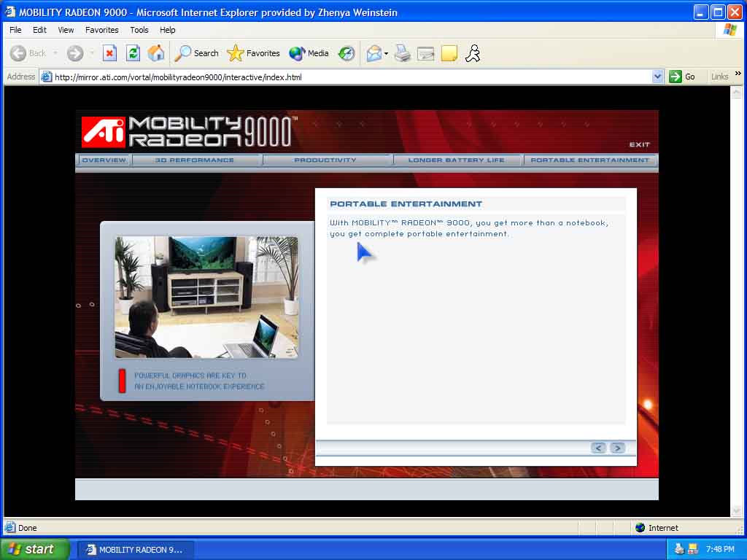The height and width of the screenshot is (560, 747).
Task: Expand the Links toolbar chevron
Action: coord(738,74)
